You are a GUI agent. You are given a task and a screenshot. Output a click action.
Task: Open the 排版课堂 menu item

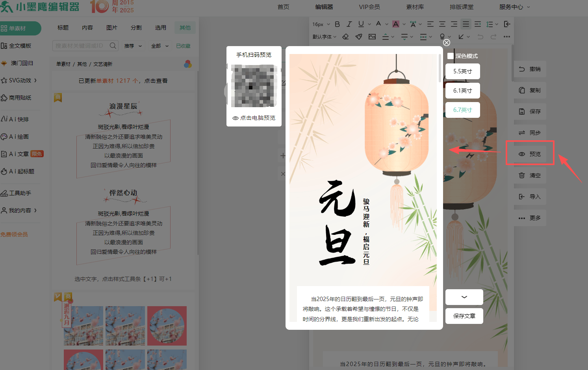[462, 7]
